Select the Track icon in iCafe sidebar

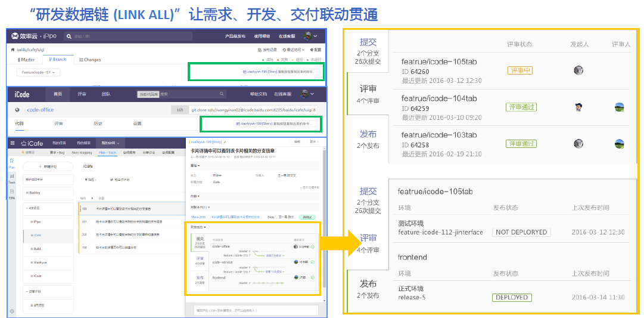point(11,178)
